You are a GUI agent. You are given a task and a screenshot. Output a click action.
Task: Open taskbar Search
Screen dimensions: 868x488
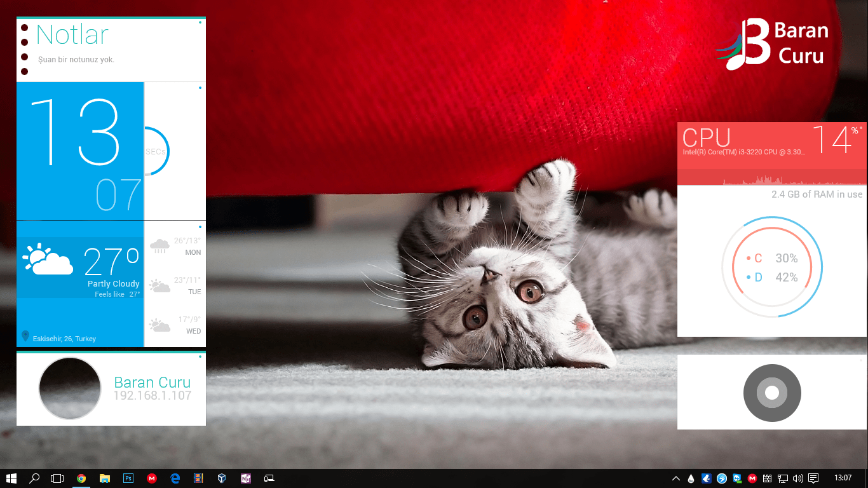pos(35,478)
